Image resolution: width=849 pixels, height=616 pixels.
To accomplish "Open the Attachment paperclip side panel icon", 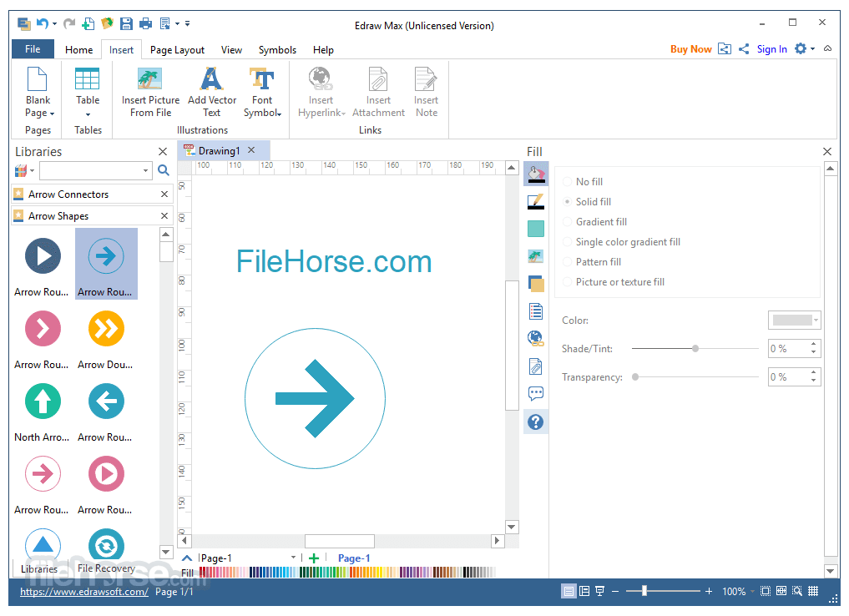I will pyautogui.click(x=535, y=366).
